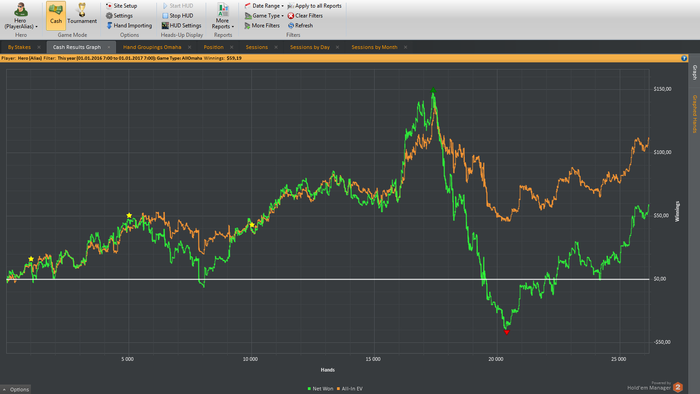Open Site Setup options
The height and width of the screenshot is (394, 700).
[121, 6]
